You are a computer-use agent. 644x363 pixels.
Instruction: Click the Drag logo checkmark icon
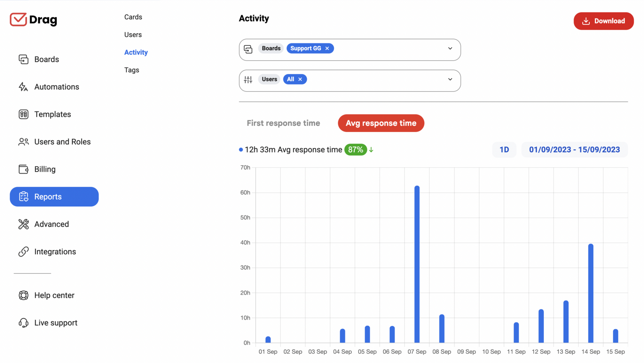pos(18,19)
